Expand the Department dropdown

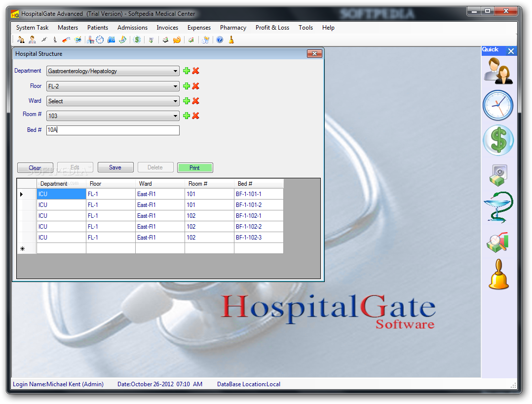pos(175,71)
